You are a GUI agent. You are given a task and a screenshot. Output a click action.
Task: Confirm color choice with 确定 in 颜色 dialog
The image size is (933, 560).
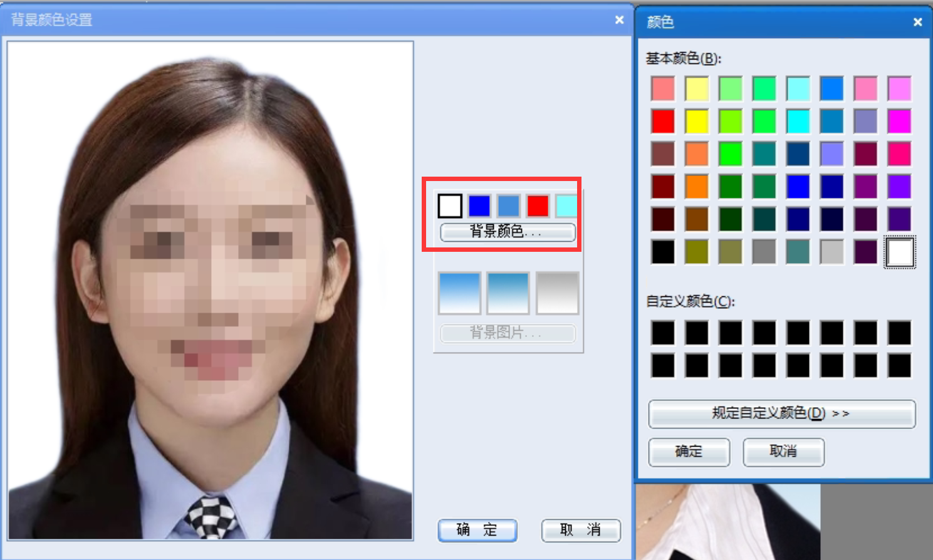tap(689, 452)
